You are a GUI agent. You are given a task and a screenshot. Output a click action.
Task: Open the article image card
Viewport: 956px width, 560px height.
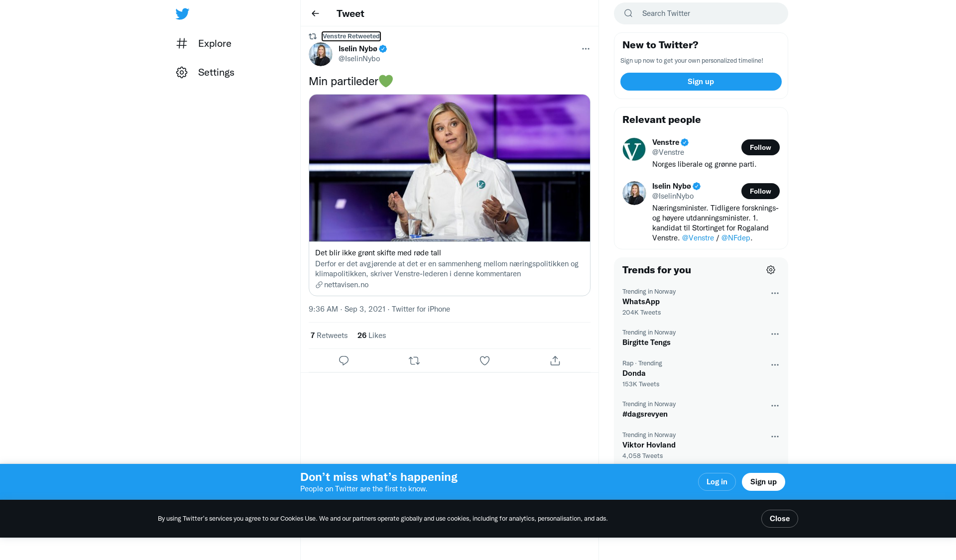(x=450, y=168)
